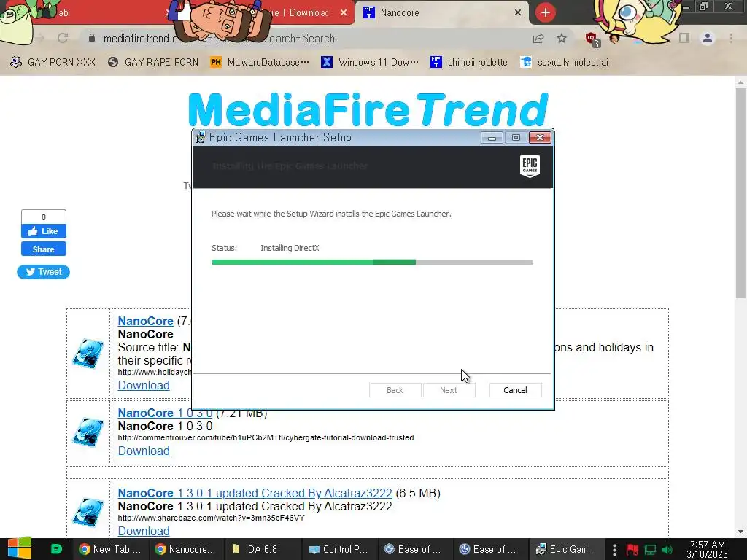Bookmark this page with the star icon
Image resolution: width=747 pixels, height=560 pixels.
(562, 38)
